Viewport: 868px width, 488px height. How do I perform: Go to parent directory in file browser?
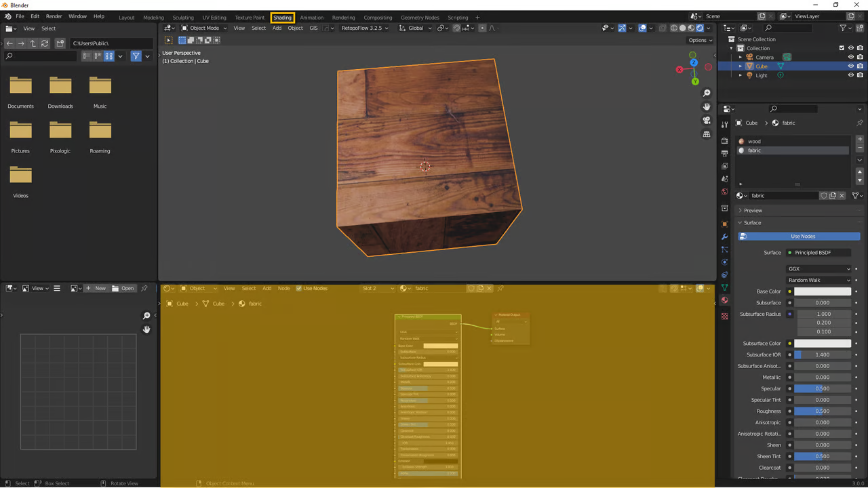tap(33, 43)
